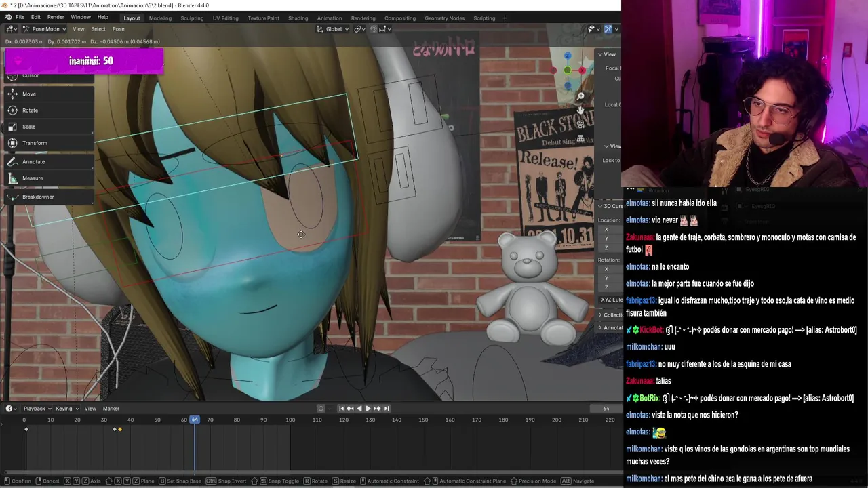Play the animation in reverse
The image size is (868, 488).
359,409
